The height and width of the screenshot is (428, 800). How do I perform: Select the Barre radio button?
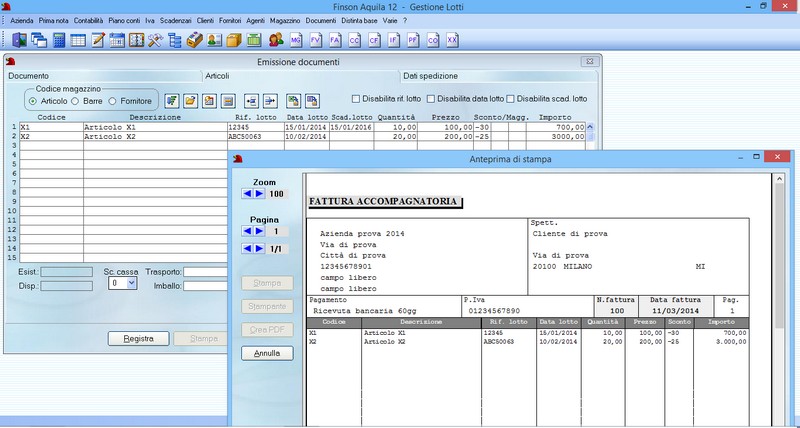[x=75, y=101]
